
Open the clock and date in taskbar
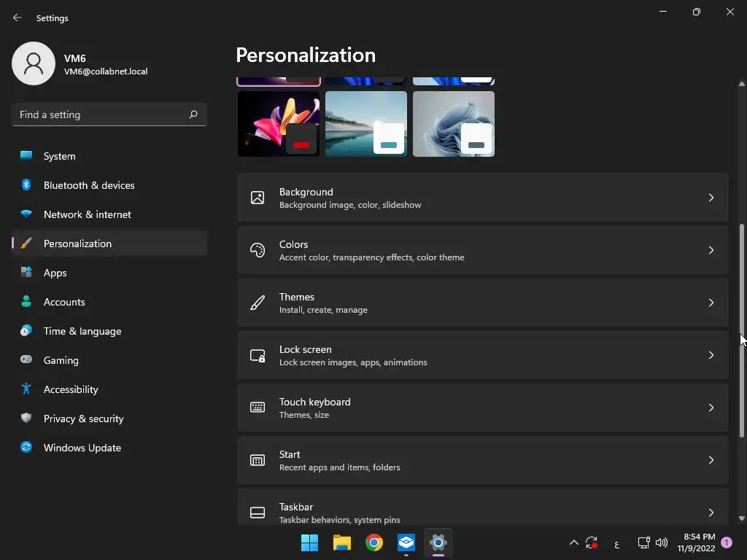[696, 542]
